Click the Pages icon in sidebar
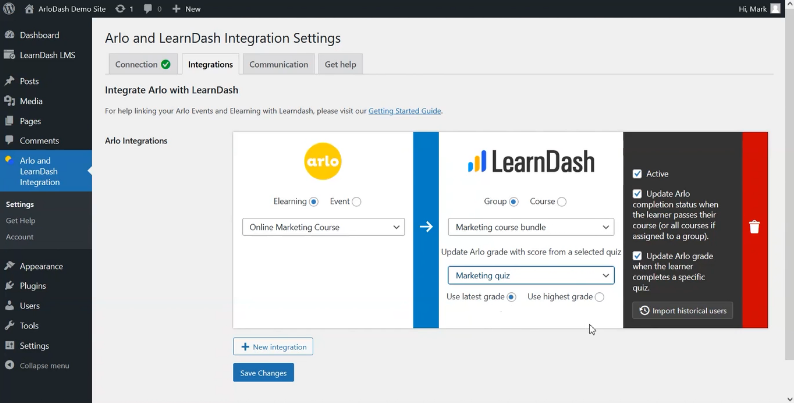This screenshot has height=403, width=795. tap(9, 121)
